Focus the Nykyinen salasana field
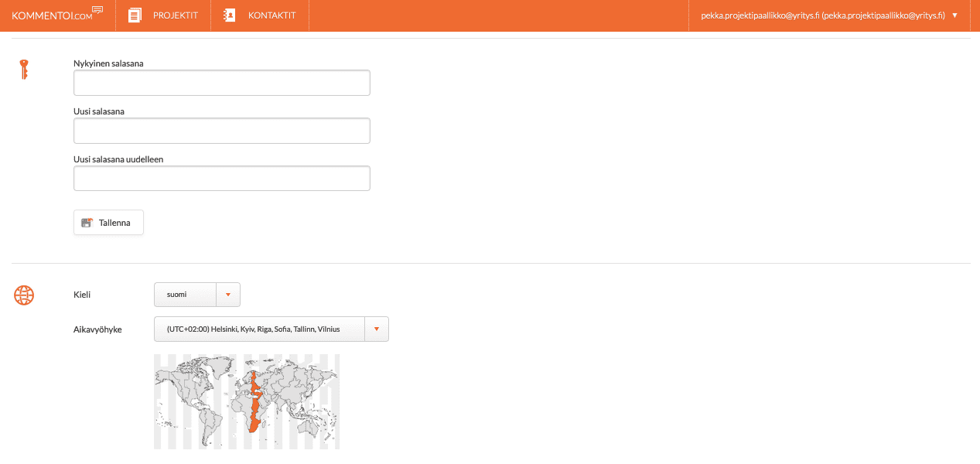The height and width of the screenshot is (464, 980). coord(221,83)
